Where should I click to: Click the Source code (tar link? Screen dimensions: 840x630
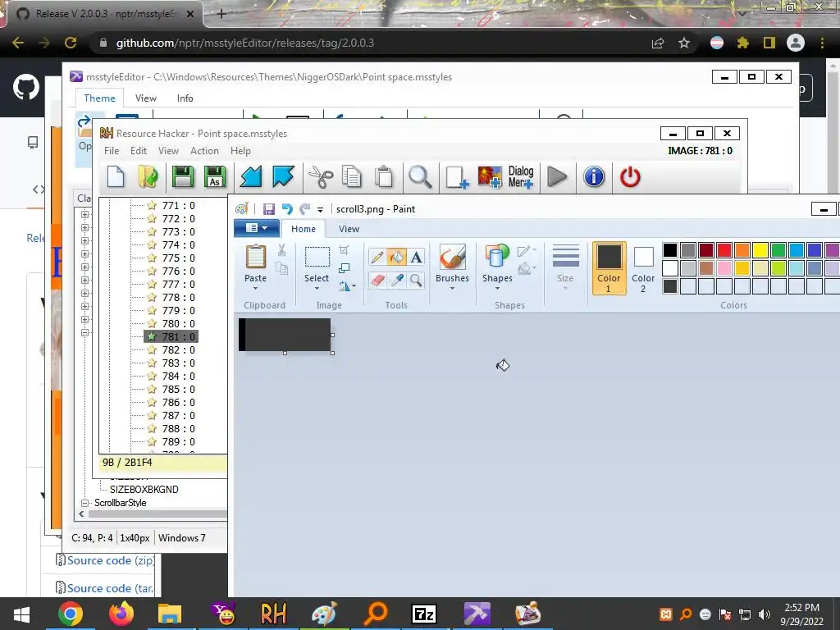[110, 588]
